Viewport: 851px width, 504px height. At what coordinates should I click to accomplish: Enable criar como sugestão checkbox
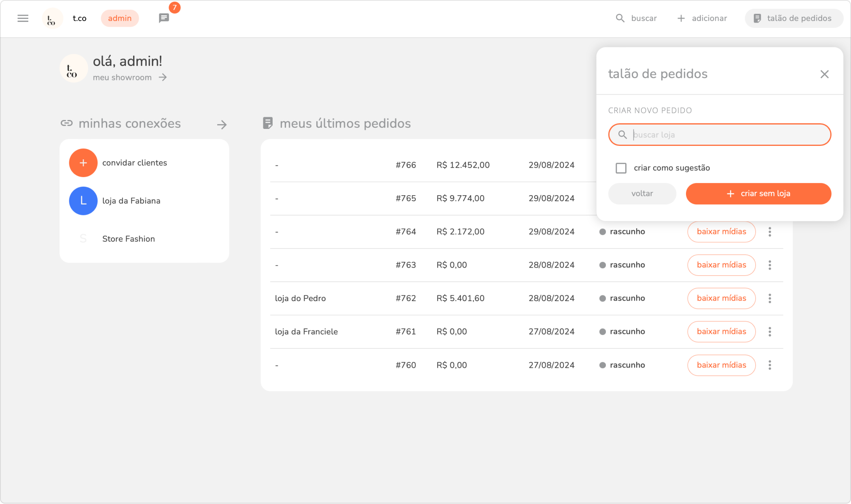621,168
